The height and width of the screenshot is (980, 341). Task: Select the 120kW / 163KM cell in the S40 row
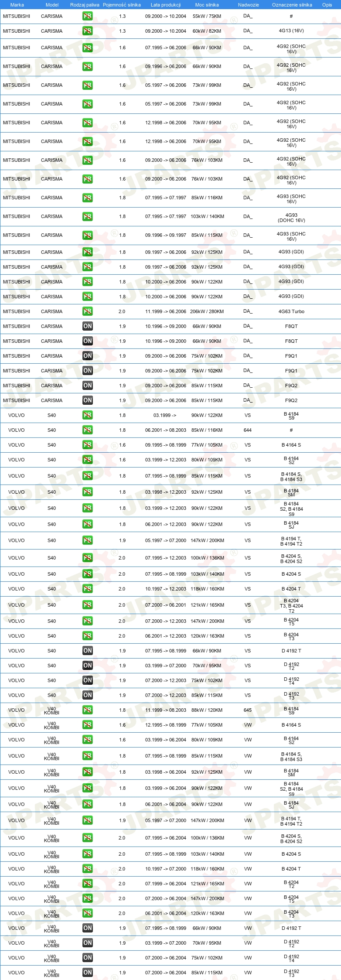[x=207, y=636]
